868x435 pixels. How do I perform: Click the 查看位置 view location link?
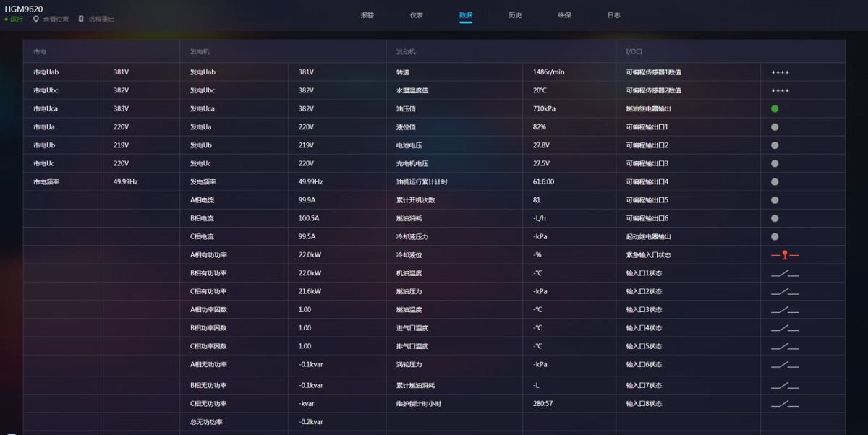pos(56,20)
